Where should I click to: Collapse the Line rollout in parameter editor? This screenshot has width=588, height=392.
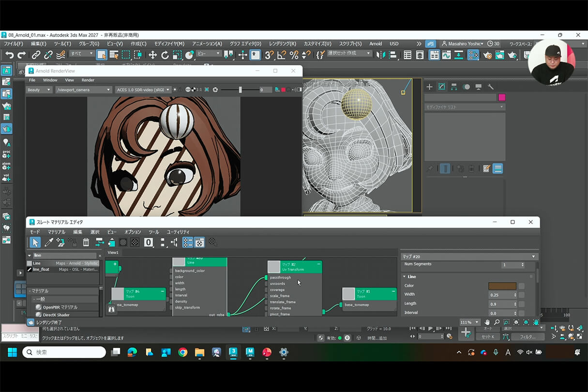tap(404, 277)
